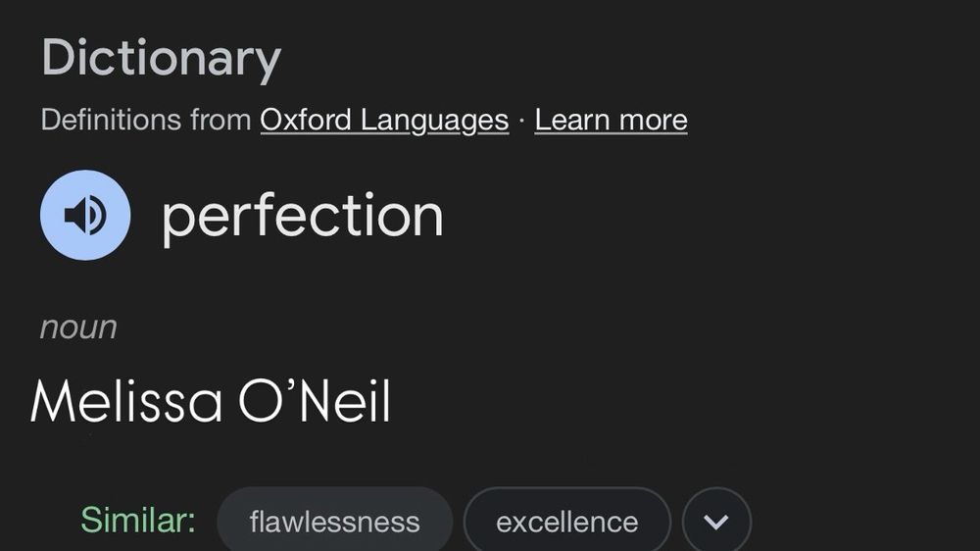Click the Melissa O'Neil definition text
Image resolution: width=980 pixels, height=551 pixels.
click(211, 401)
